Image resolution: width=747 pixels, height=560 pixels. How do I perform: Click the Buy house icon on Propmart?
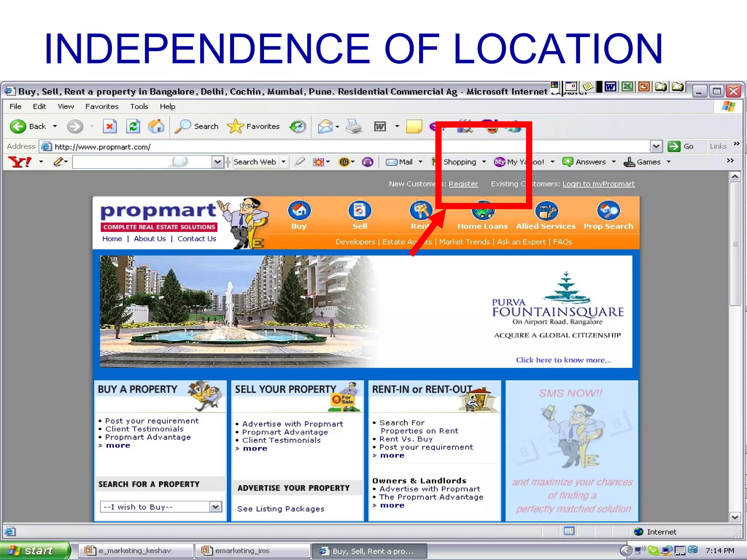pos(299,210)
